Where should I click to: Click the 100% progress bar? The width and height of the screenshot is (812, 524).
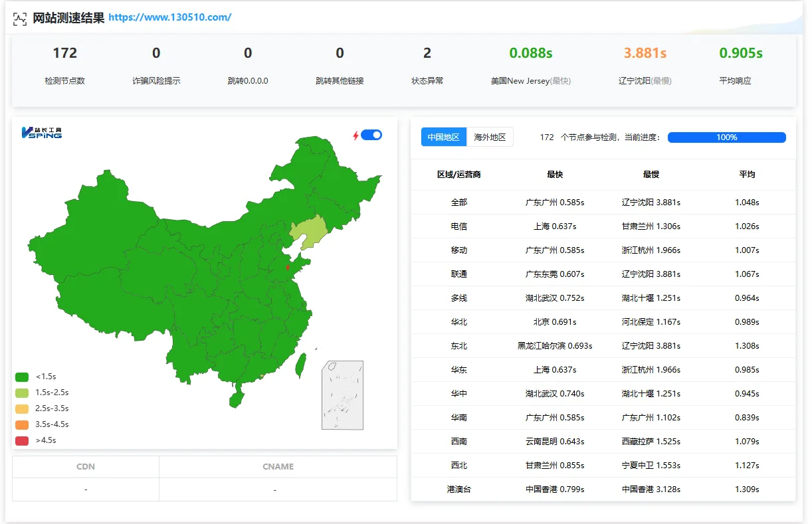(726, 137)
